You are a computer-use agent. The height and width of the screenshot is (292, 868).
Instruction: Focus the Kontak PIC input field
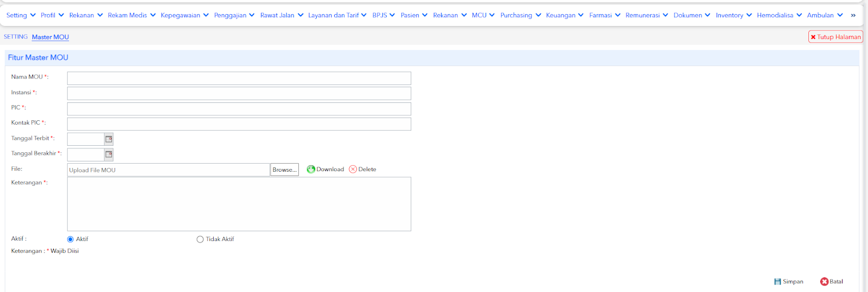pos(239,124)
